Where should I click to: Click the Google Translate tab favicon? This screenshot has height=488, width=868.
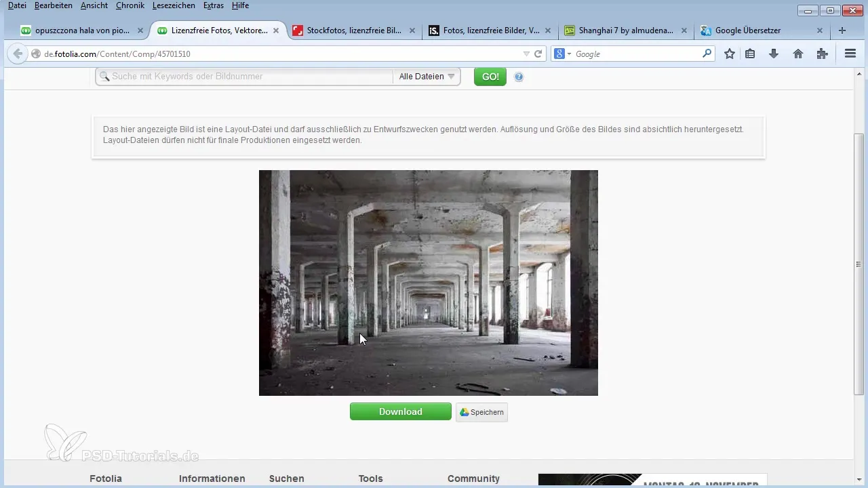coord(706,30)
